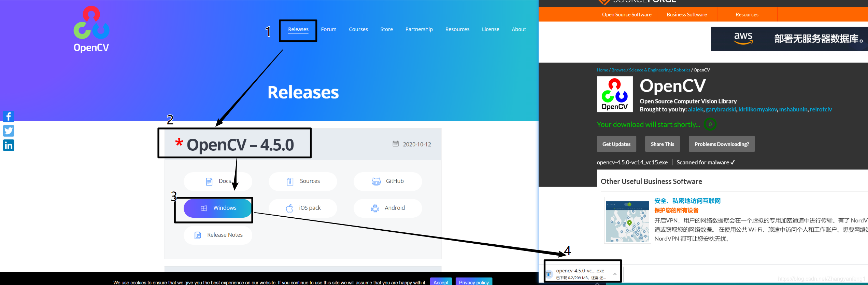The width and height of the screenshot is (868, 285).
Task: Click the 'Open Source Computer Vision Library' subtitle
Action: (688, 101)
